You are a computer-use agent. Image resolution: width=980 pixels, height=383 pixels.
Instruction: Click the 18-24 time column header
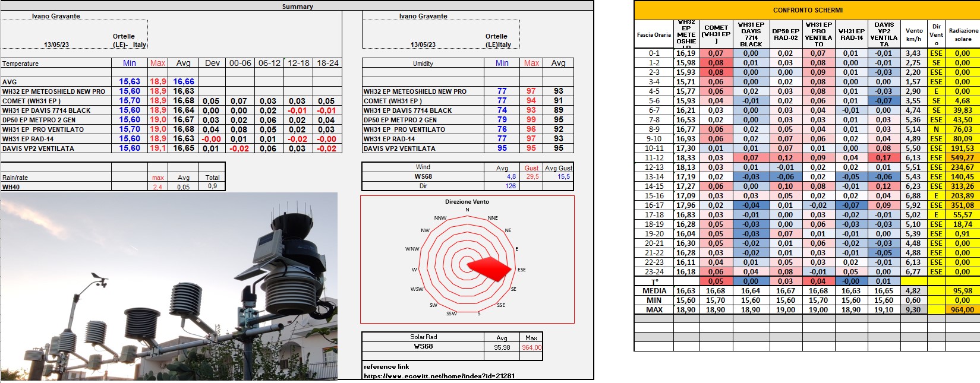327,63
